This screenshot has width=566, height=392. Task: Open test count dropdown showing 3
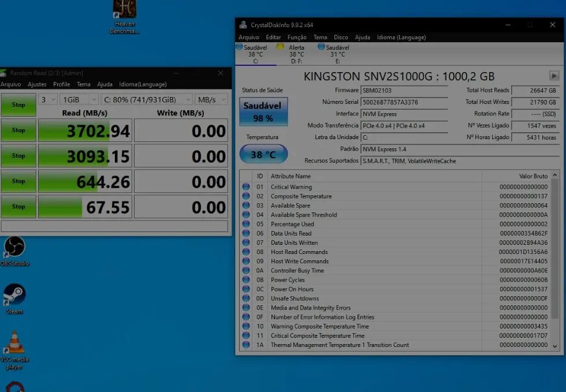[47, 100]
